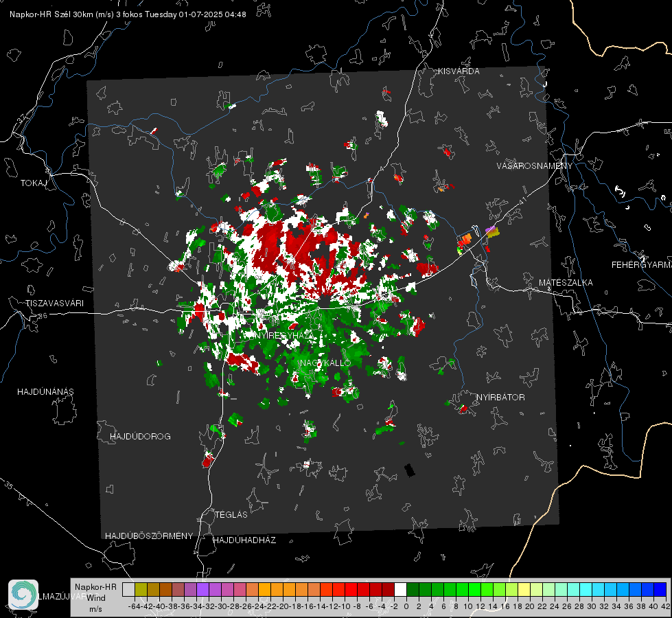Select the HAJDÚDOROG town label
Viewport: 672px width, 618px height.
click(x=140, y=437)
